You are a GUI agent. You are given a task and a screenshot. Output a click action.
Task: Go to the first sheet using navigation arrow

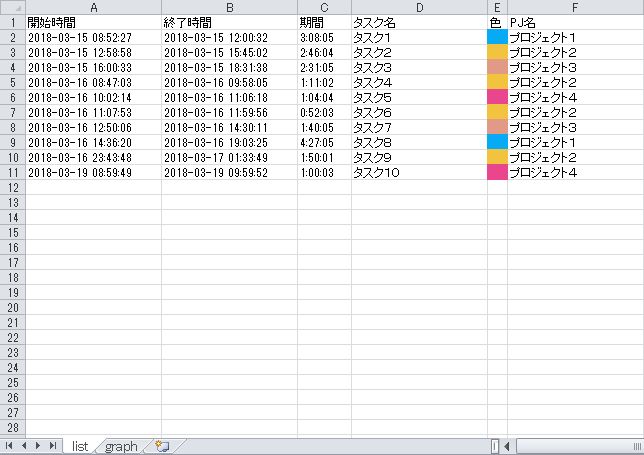[9, 446]
